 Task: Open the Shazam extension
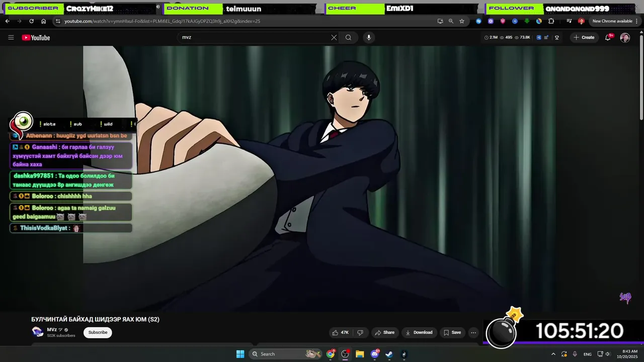478,21
